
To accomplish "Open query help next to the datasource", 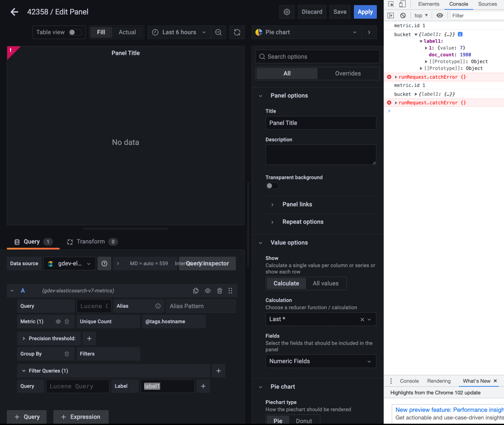I will pos(104,263).
